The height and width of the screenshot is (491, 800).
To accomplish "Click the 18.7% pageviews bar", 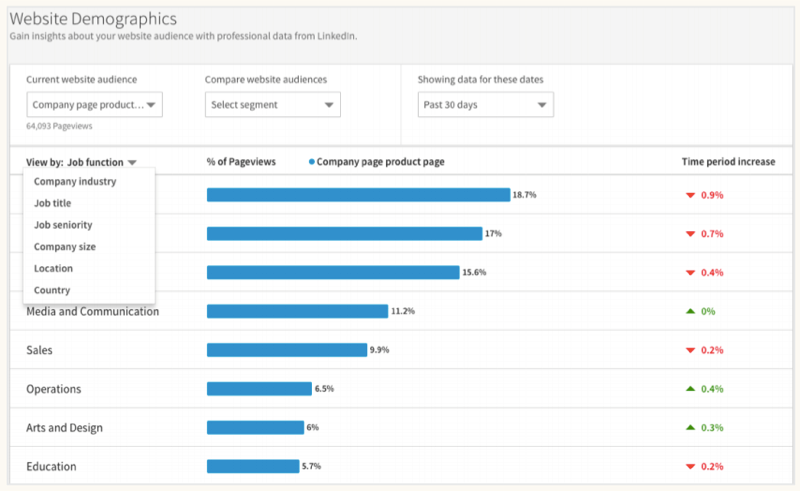I will pyautogui.click(x=358, y=195).
